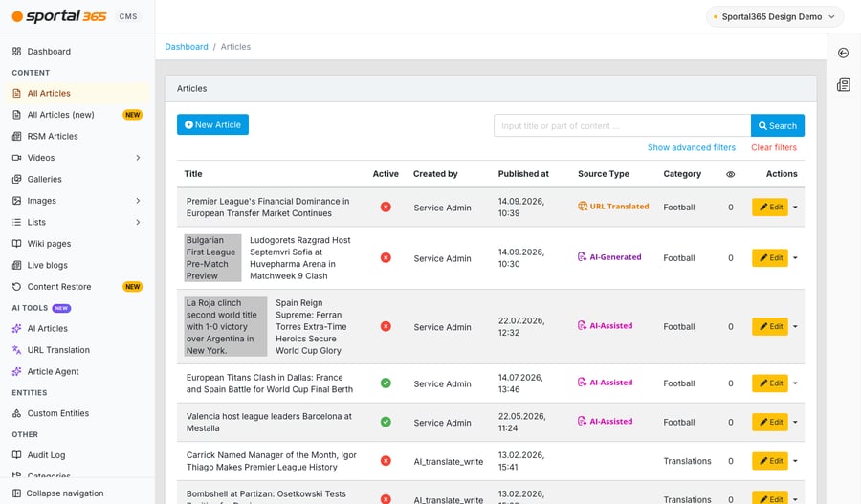Click the New Article button

coord(212,124)
